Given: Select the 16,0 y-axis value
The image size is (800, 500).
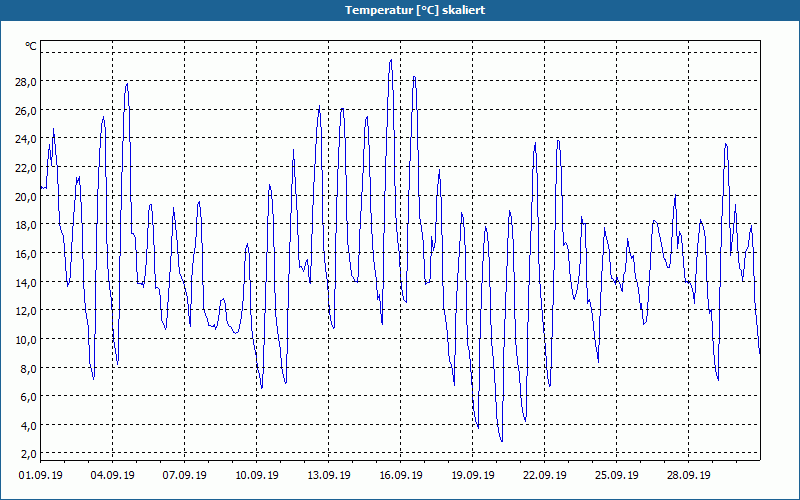Looking at the screenshot, I should pyautogui.click(x=26, y=254).
